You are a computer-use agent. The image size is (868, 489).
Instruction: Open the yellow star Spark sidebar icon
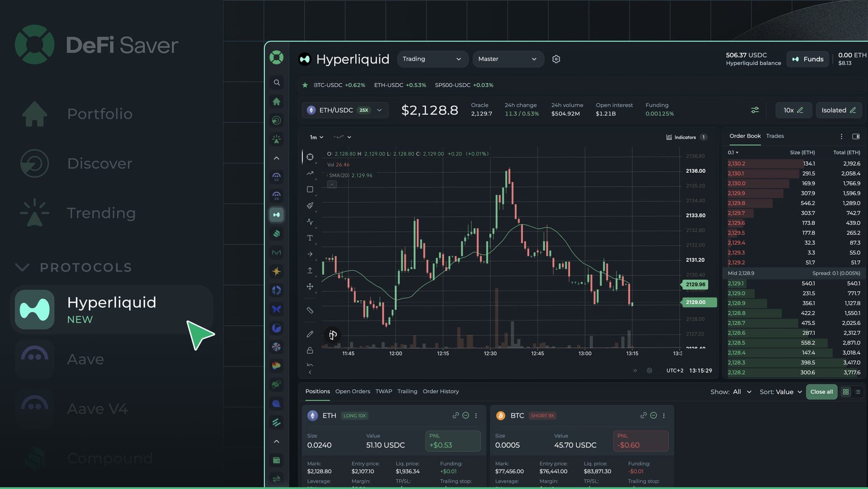click(276, 271)
